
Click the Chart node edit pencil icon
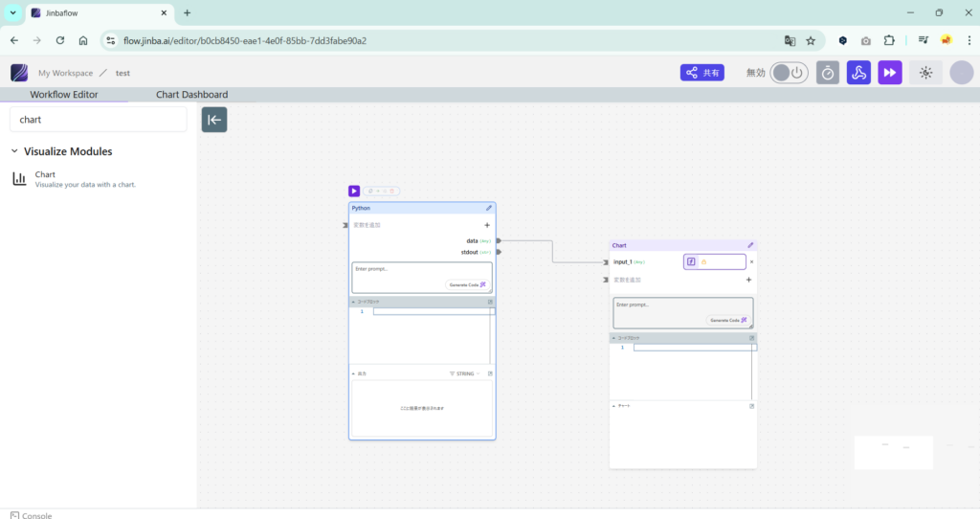(750, 245)
